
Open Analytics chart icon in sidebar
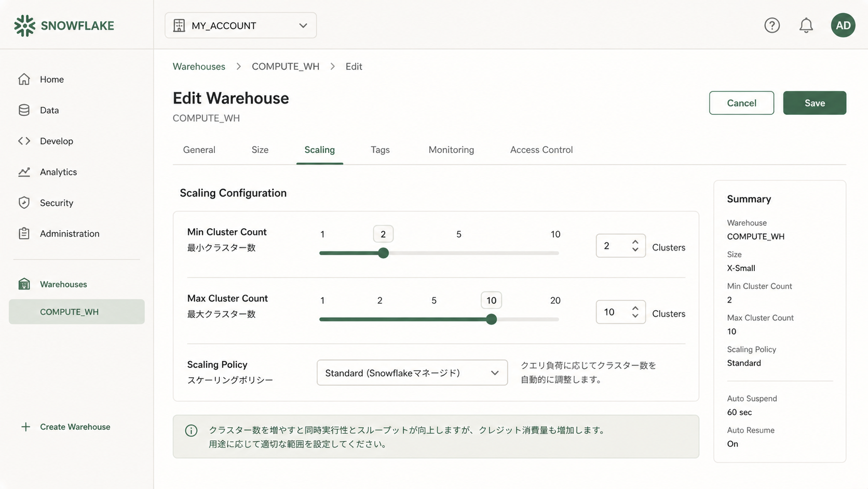click(x=24, y=172)
